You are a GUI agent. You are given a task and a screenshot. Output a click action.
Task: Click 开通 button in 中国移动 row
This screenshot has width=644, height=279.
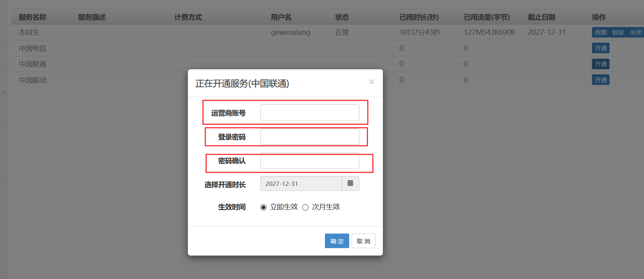click(x=601, y=80)
